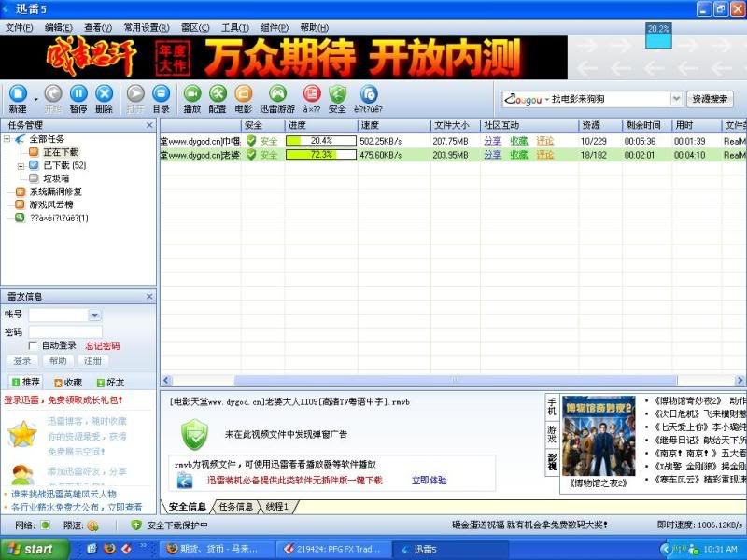Image resolution: width=747 pixels, height=560 pixels.
Task: Open the 配置 settings icon
Action: pos(218,93)
